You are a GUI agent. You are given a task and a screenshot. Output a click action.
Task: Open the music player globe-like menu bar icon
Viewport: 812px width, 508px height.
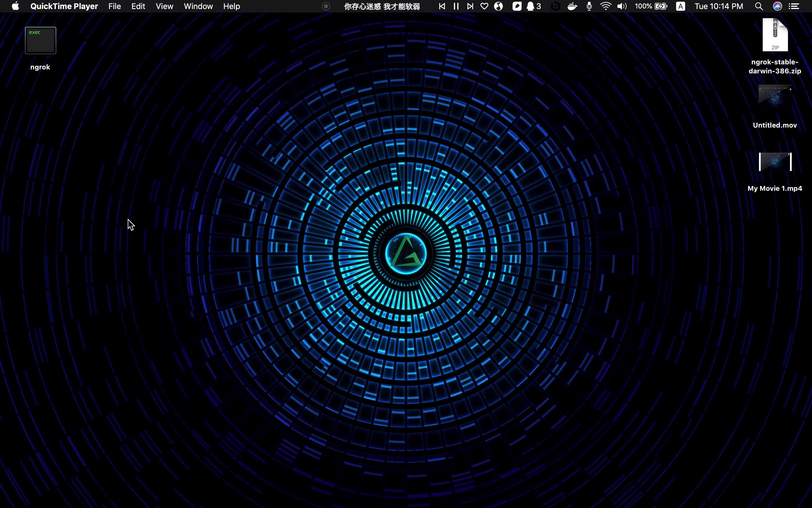click(498, 6)
